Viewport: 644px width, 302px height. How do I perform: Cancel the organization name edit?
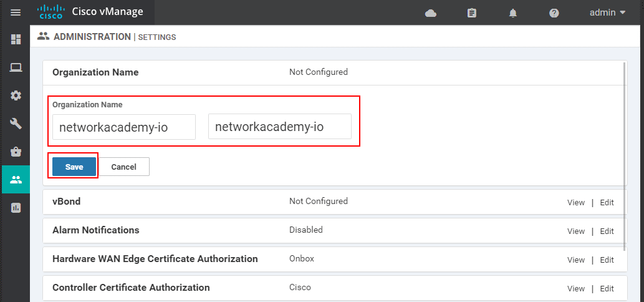123,167
